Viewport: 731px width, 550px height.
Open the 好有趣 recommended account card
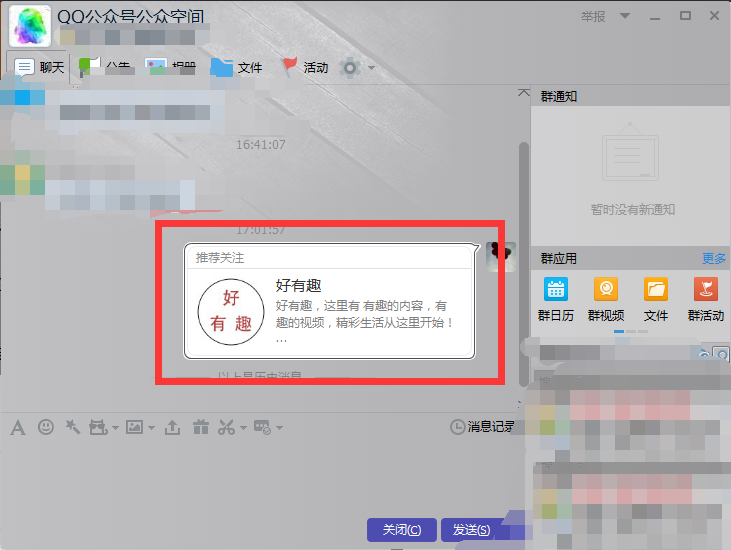(x=330, y=301)
